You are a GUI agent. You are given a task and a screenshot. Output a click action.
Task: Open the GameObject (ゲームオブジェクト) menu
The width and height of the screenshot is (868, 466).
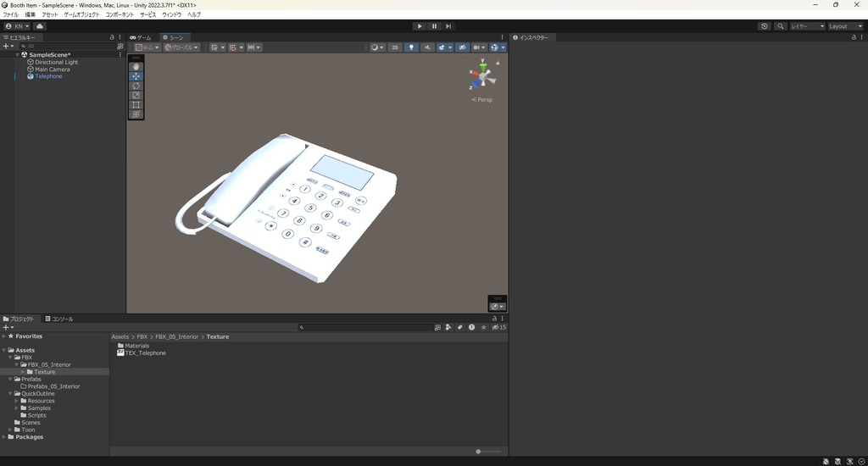click(81, 14)
